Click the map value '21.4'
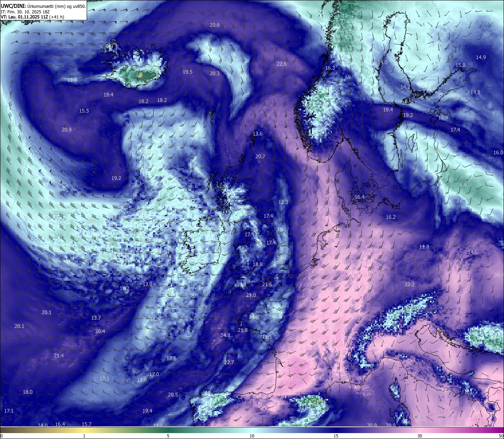This screenshot has width=504, height=439. point(59,356)
